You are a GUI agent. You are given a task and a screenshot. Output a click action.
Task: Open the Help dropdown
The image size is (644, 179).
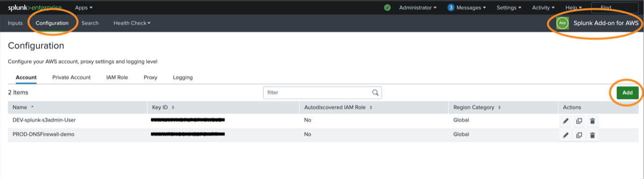point(573,7)
